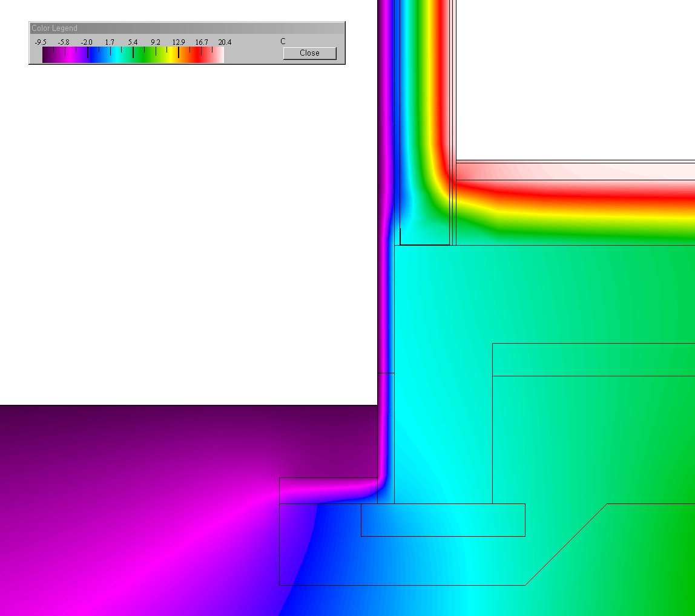This screenshot has width=695, height=616.
Task: Click the 20.4 maximum temperature label
Action: tap(225, 42)
